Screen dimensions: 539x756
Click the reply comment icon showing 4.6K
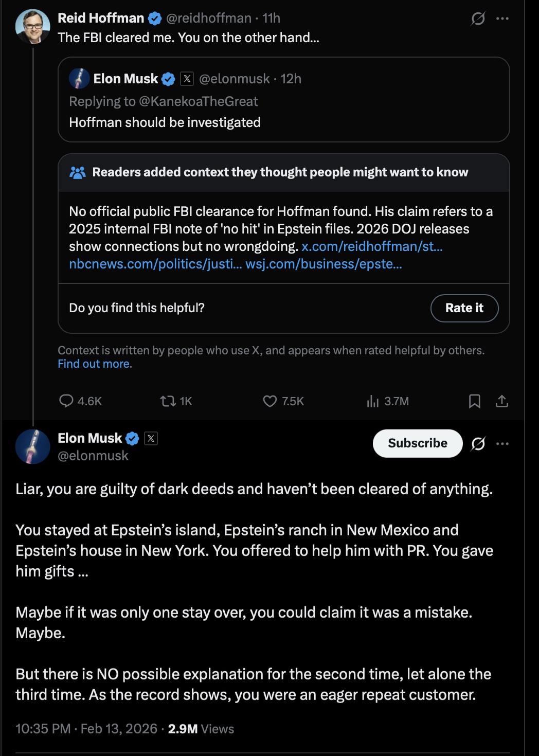[66, 401]
